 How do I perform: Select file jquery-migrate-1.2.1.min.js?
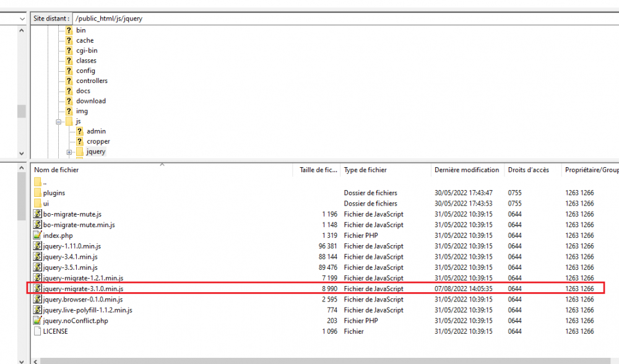tap(84, 278)
